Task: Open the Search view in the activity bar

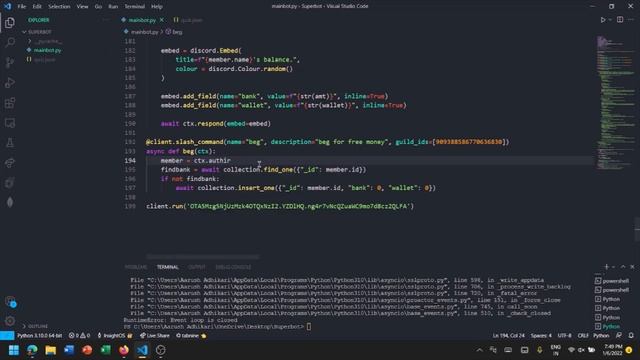Action: [10, 42]
